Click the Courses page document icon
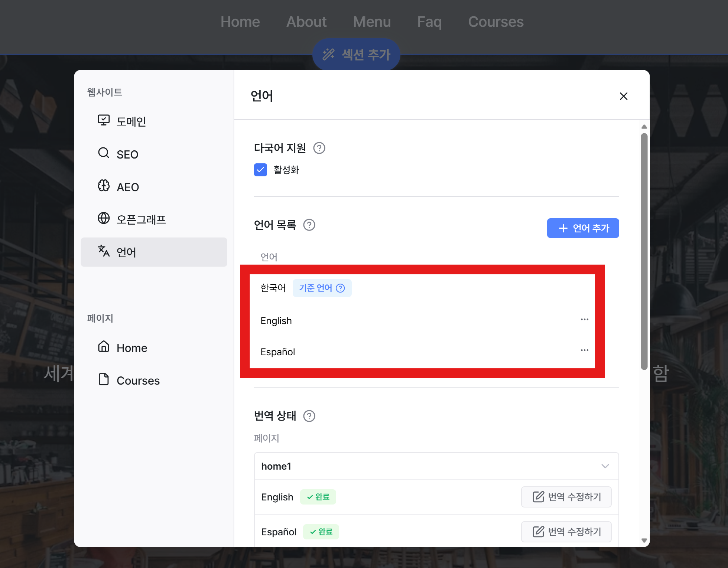728x568 pixels. (x=104, y=379)
